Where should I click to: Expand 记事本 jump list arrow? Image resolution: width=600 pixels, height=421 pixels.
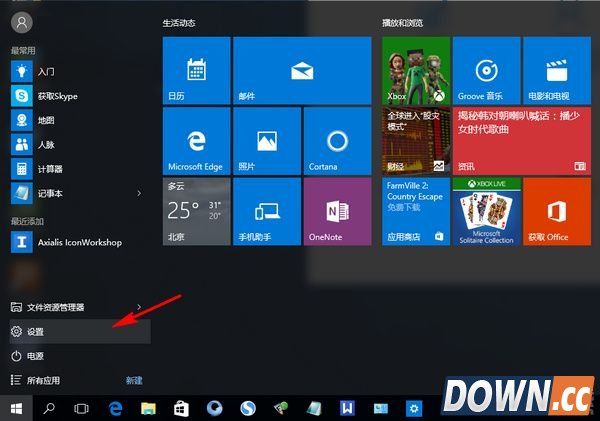click(x=139, y=191)
